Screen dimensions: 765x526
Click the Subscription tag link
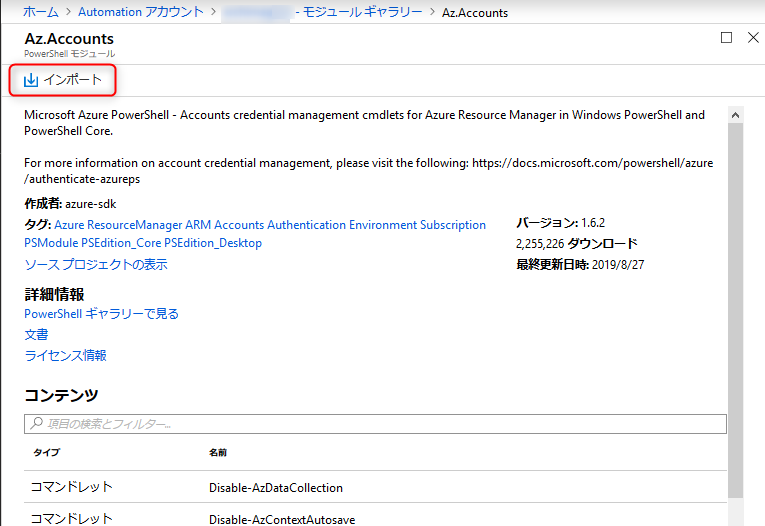453,225
